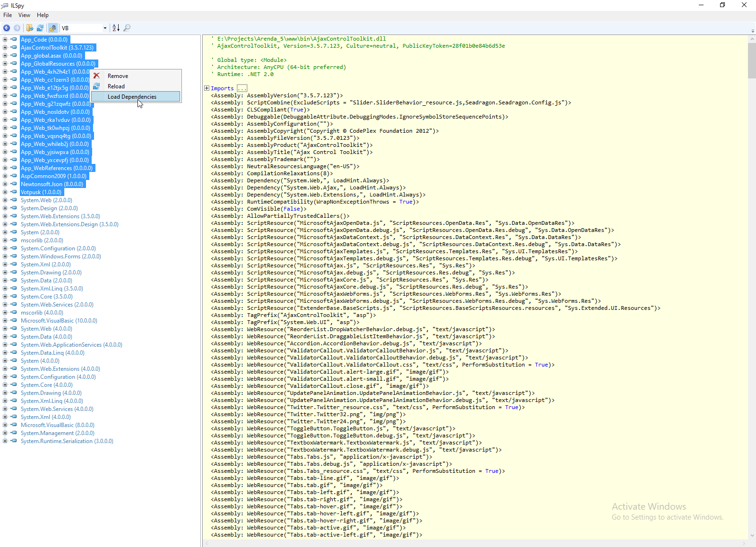Reload assemblies using the toolbar refresh icon

tap(40, 28)
